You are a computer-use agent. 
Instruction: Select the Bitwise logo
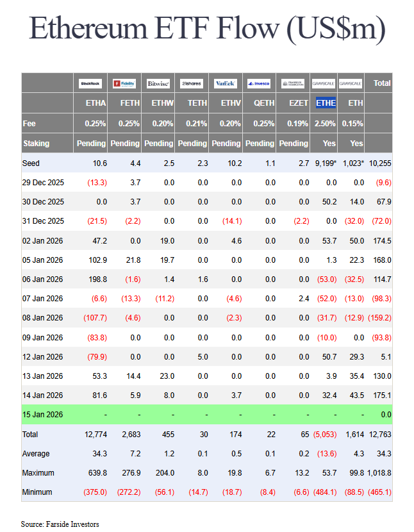tap(158, 83)
